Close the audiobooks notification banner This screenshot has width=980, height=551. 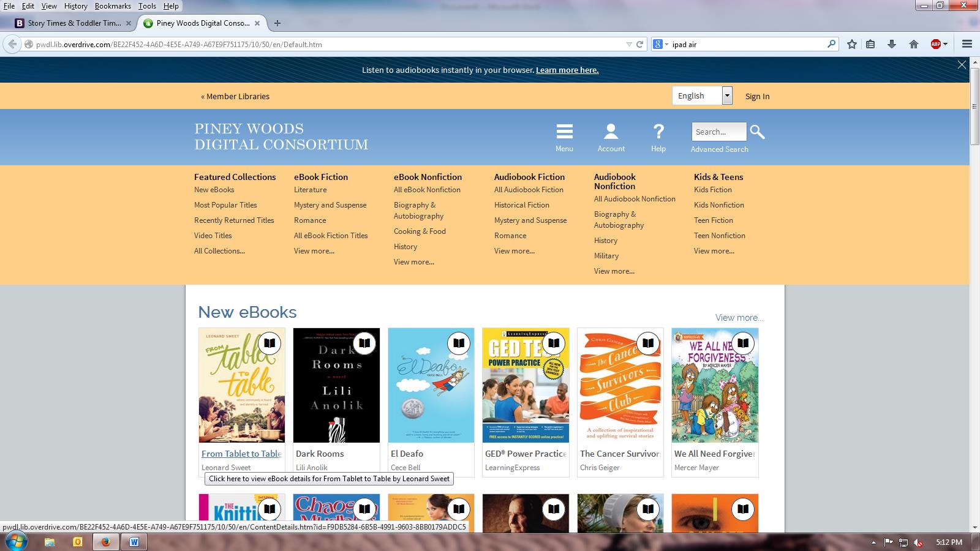click(x=962, y=65)
